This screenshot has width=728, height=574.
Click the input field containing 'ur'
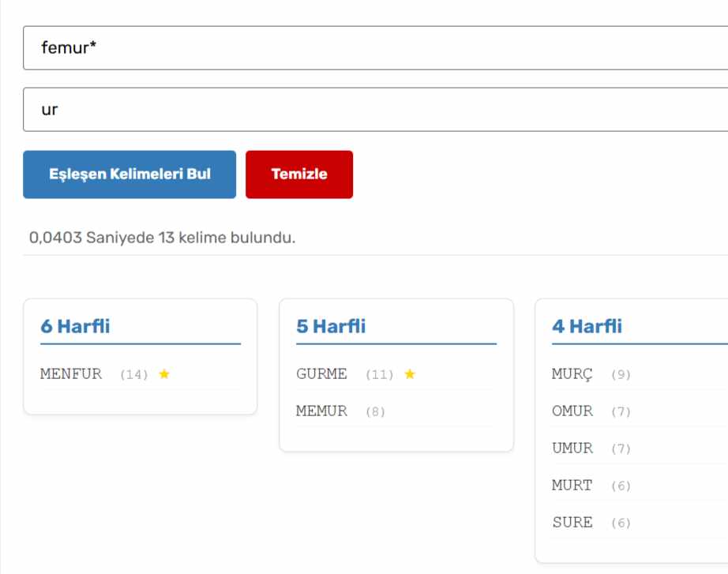[x=375, y=110]
